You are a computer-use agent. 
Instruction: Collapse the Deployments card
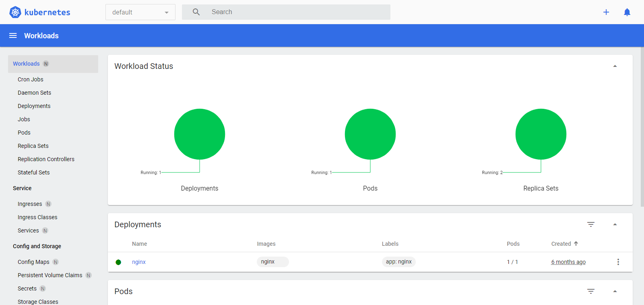point(615,224)
